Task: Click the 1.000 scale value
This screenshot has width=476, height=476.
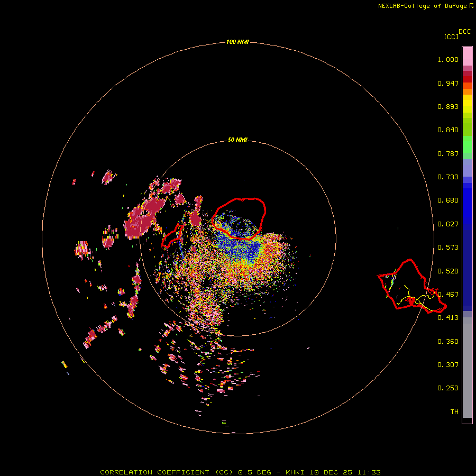Action: click(x=448, y=59)
